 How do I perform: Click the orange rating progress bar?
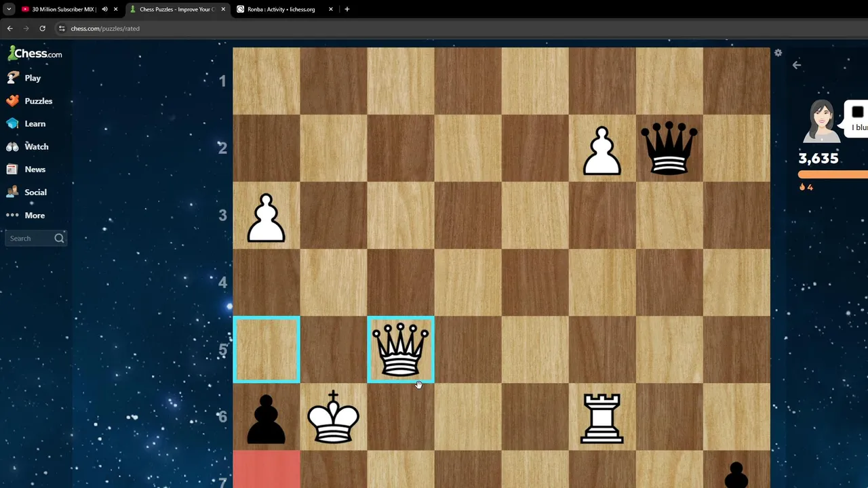click(x=833, y=175)
